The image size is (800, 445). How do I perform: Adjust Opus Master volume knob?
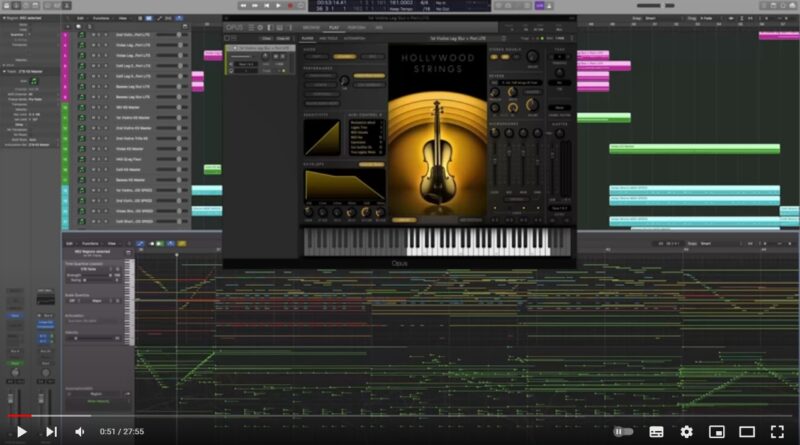coord(560,134)
